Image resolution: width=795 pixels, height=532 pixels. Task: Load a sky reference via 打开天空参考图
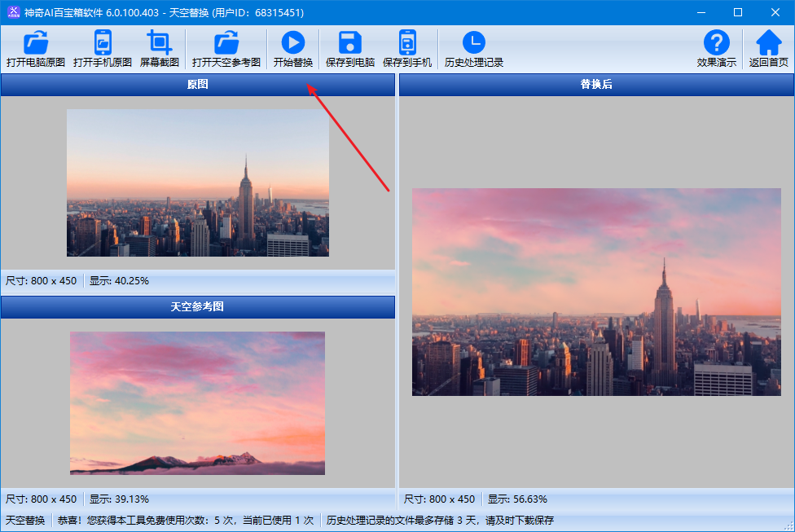point(226,43)
